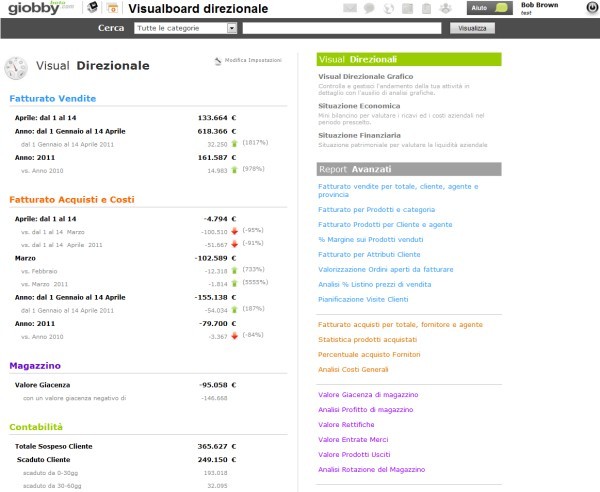This screenshot has height=492, width=600.
Task: Click the globe icon in the header
Action: [388, 8]
